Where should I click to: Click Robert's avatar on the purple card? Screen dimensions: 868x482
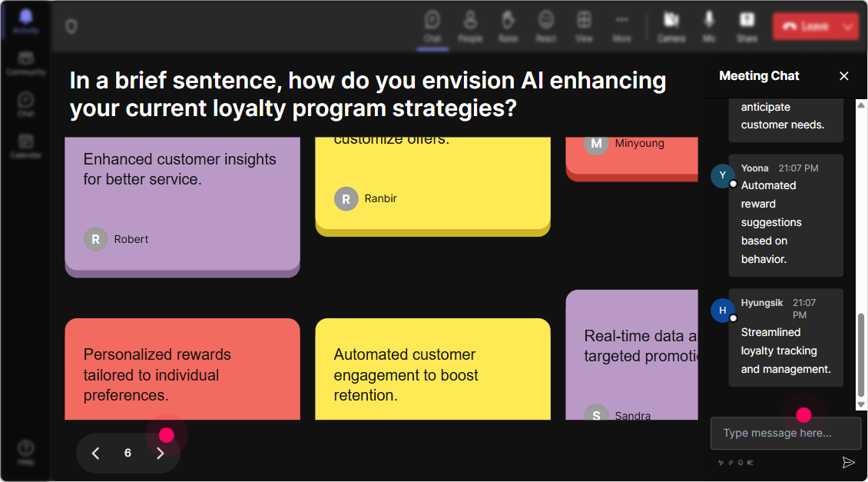(96, 239)
